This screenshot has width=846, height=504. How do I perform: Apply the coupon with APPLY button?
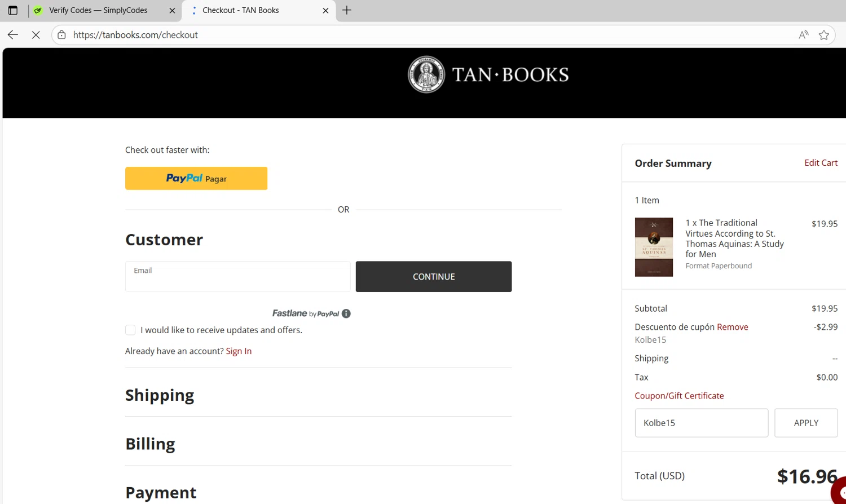[x=806, y=423]
